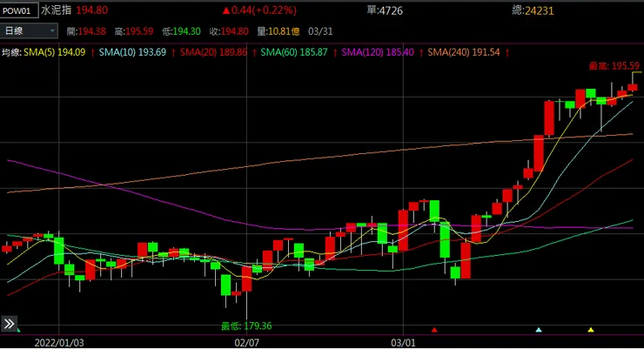Select the SMA(5) 194.09 indicator label
644x349 pixels.
tap(55, 52)
